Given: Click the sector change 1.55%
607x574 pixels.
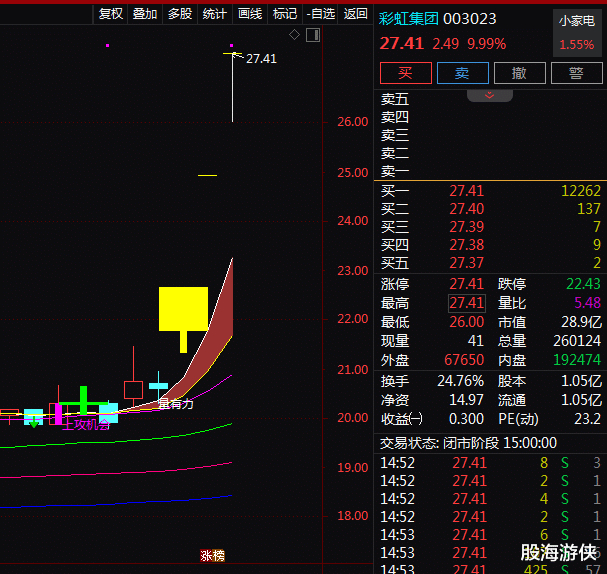Looking at the screenshot, I should 577,45.
